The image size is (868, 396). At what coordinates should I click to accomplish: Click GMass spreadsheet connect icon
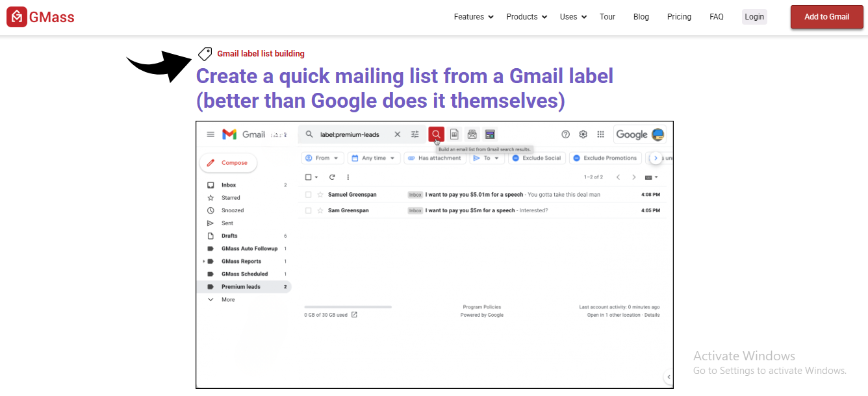pos(455,134)
